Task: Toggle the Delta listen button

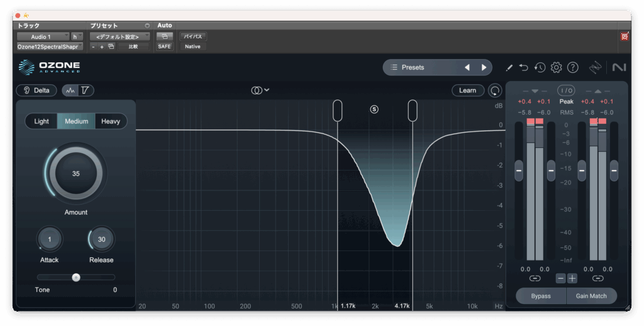Action: [x=36, y=91]
